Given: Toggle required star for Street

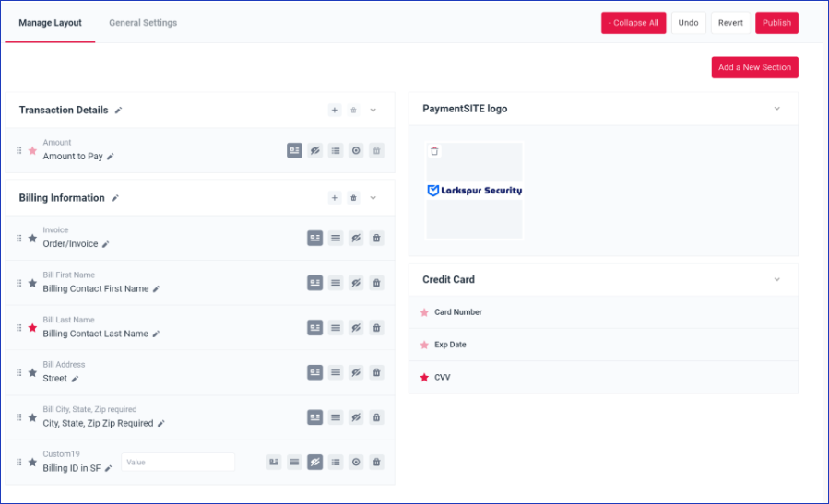Looking at the screenshot, I should click(33, 373).
